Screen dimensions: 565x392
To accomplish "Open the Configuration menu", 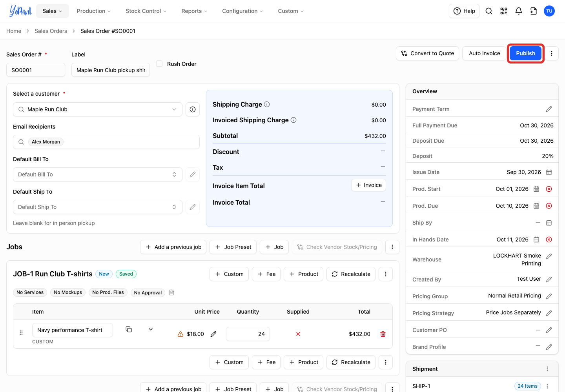I will [x=242, y=11].
